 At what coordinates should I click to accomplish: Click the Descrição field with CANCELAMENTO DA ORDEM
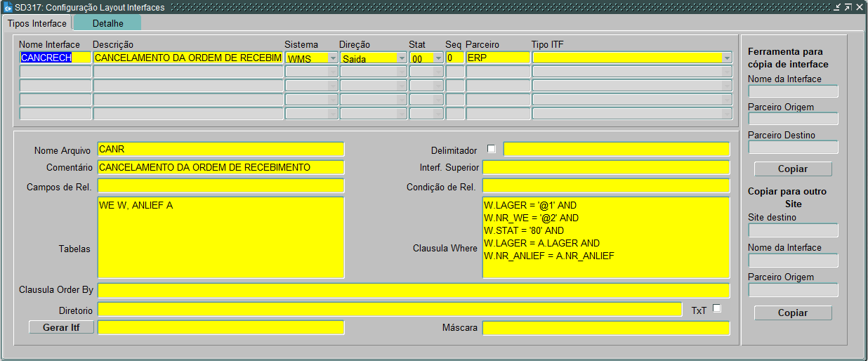(x=188, y=58)
